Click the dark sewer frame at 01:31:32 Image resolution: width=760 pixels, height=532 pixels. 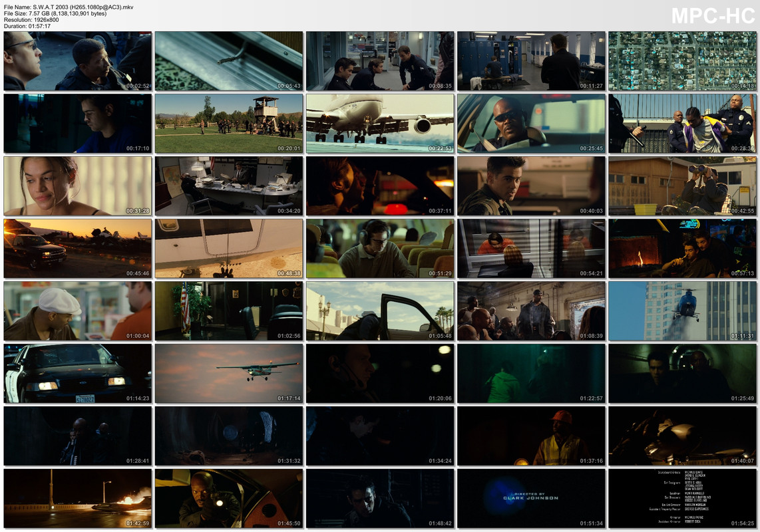pos(229,436)
